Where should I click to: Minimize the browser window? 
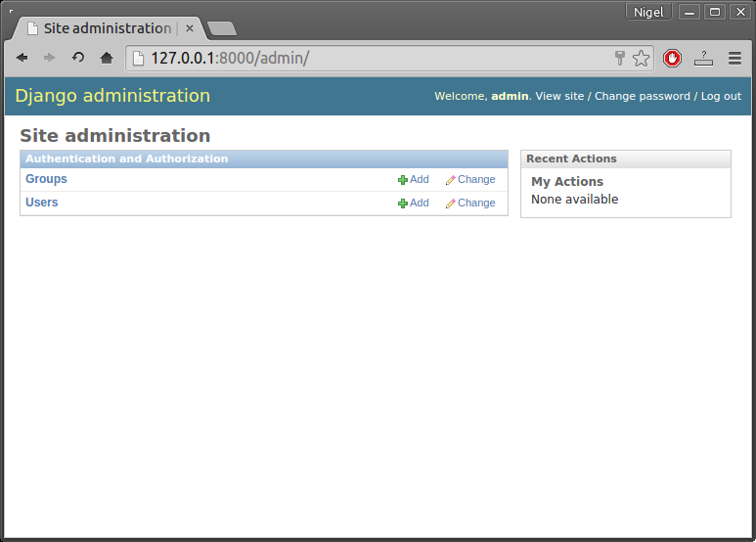pyautogui.click(x=689, y=12)
